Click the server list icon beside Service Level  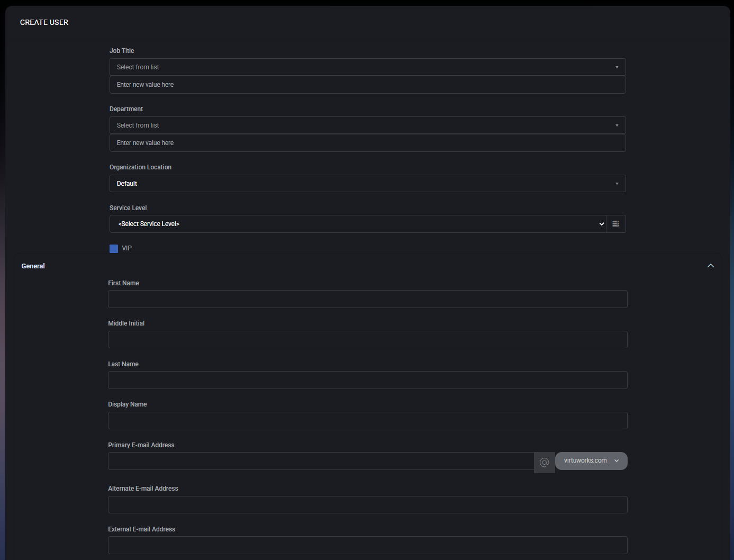coord(615,223)
